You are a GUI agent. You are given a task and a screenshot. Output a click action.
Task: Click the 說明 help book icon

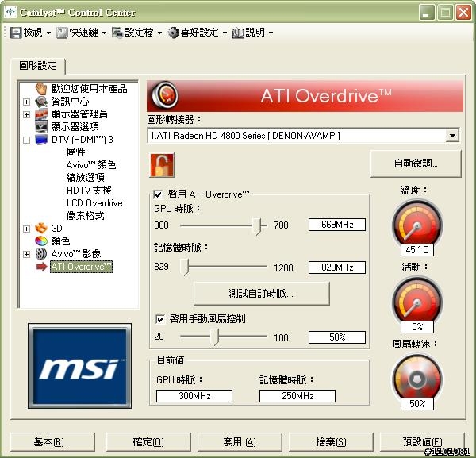pos(238,33)
